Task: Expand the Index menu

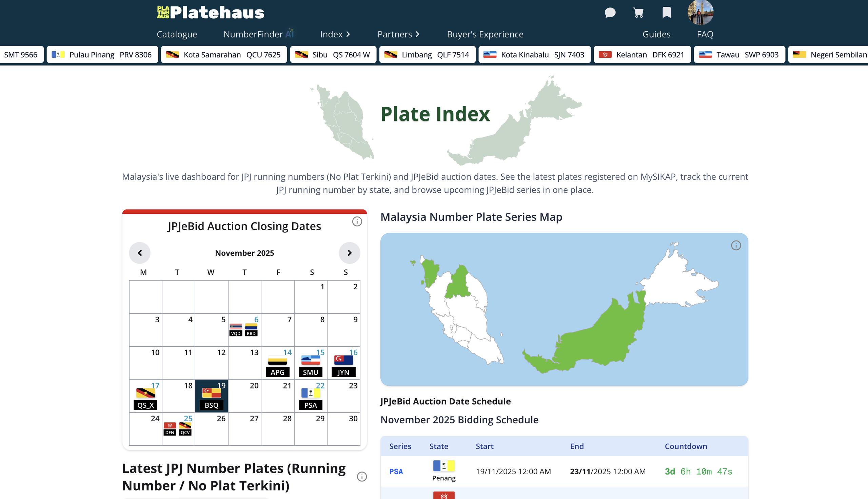Action: point(335,34)
